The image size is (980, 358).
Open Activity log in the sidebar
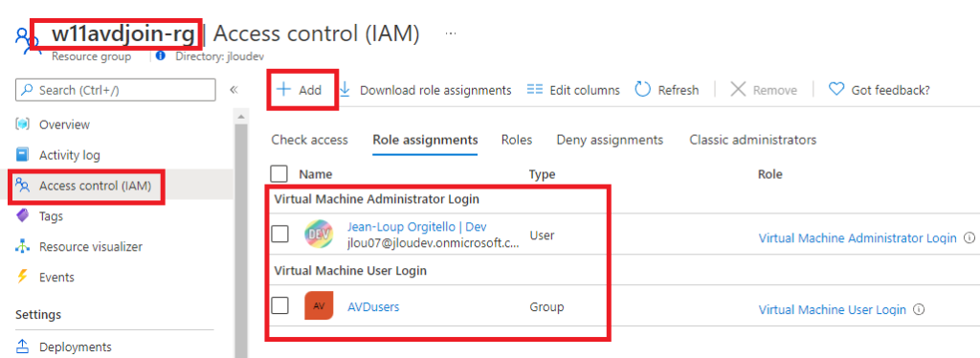click(x=69, y=155)
